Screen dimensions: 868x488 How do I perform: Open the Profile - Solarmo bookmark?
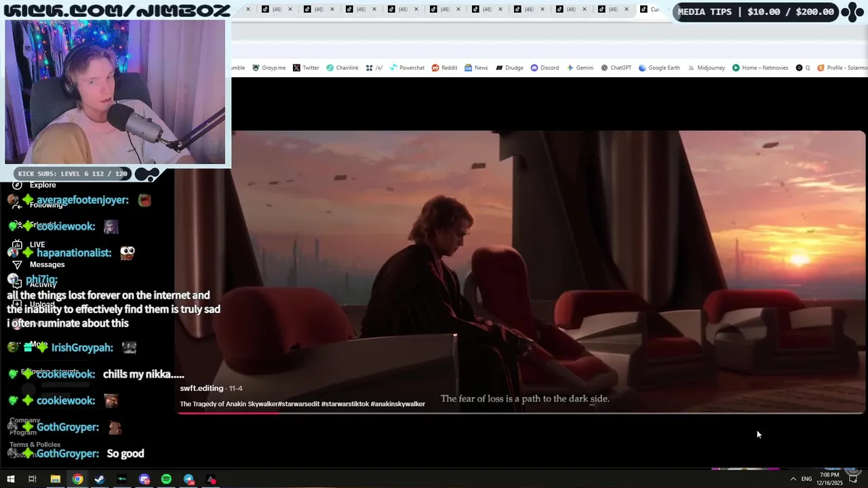click(x=842, y=68)
